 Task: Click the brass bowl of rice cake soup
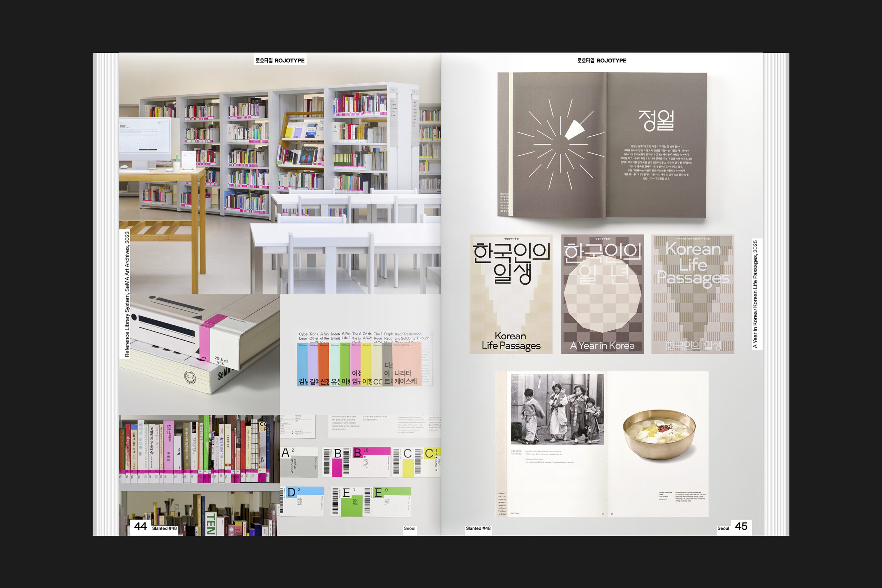[x=659, y=434]
